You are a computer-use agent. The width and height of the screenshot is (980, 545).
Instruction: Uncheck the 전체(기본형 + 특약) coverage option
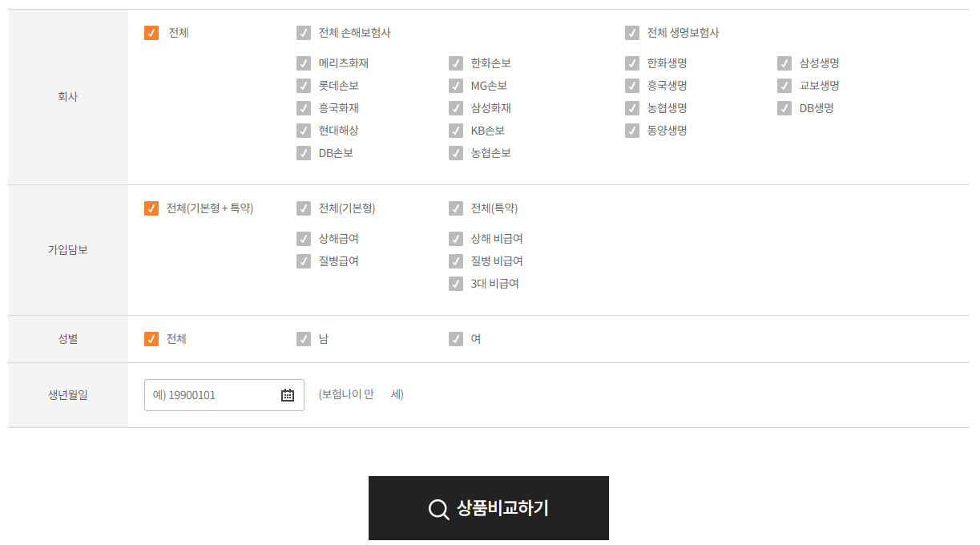pyautogui.click(x=151, y=208)
